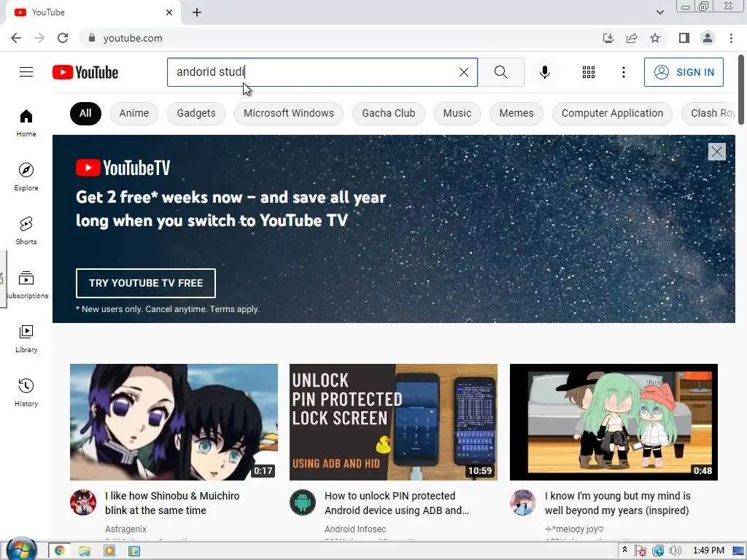Open Astragenix channel name

tap(125, 529)
